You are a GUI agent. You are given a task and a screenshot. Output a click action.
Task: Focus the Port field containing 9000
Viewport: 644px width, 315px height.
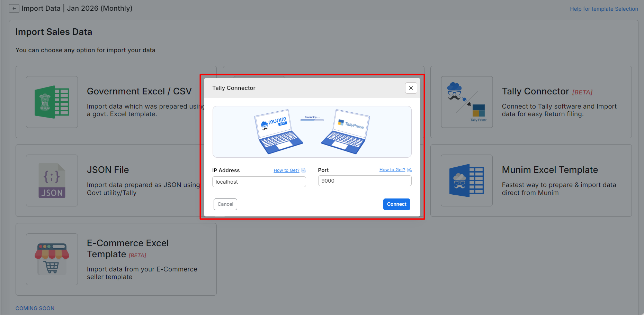click(x=365, y=181)
